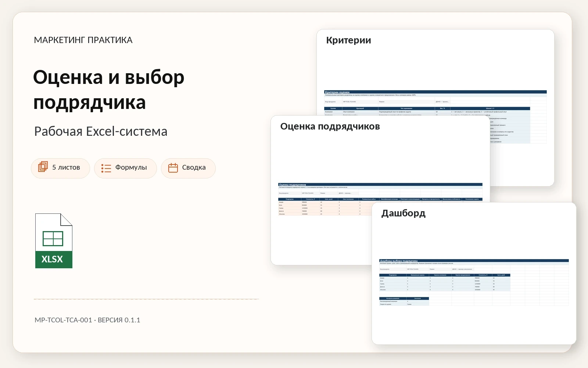The image size is (588, 368).
Task: Click the Критерии оценки table header bar
Action: (x=435, y=92)
